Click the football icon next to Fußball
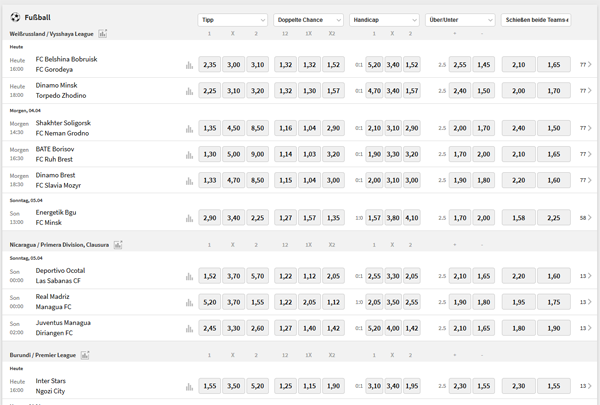Viewport: 600px width, 405px height. [14, 18]
